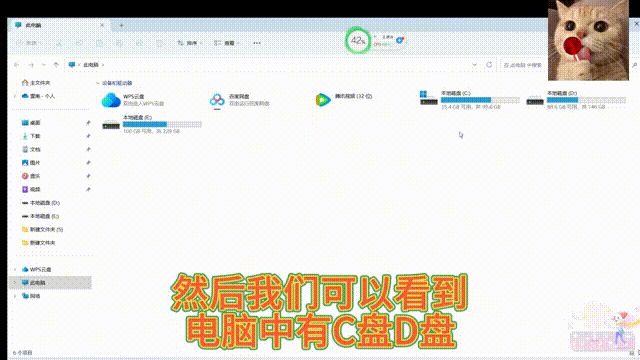The image size is (640, 360).
Task: Click the Share icon in toolbar
Action: (139, 43)
